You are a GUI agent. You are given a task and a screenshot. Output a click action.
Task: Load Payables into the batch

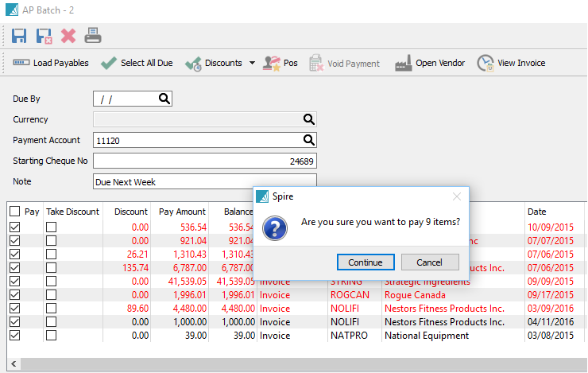coord(50,63)
